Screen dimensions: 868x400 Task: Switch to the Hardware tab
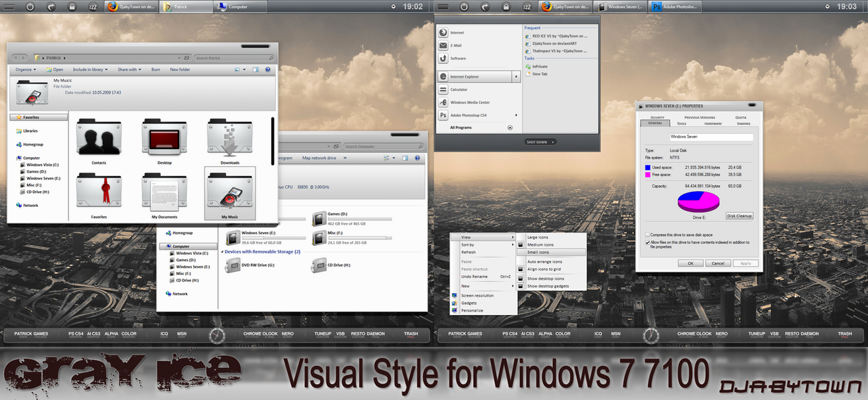[713, 123]
